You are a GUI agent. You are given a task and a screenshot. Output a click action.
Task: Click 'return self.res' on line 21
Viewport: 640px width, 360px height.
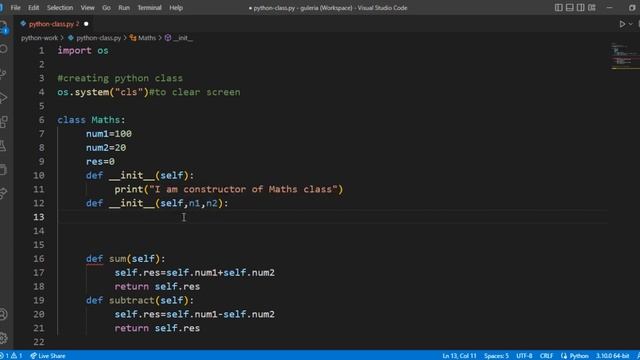tap(157, 328)
